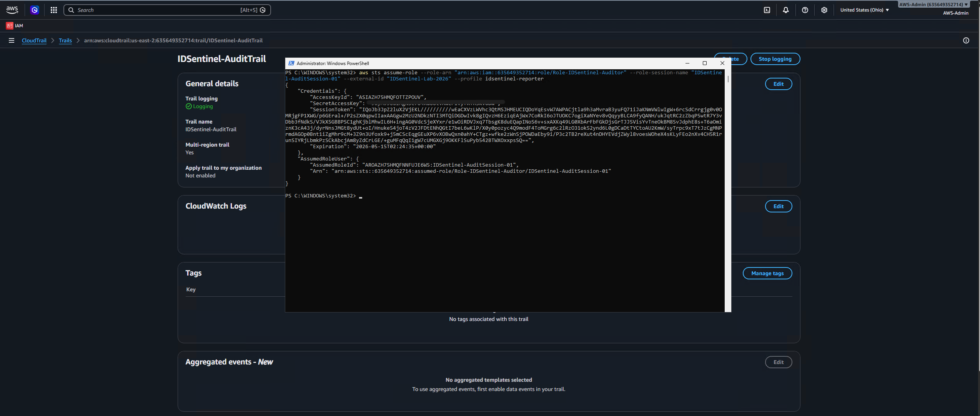Edit the Aggregated events section
Screen dimensions: 980x416
[x=779, y=362]
